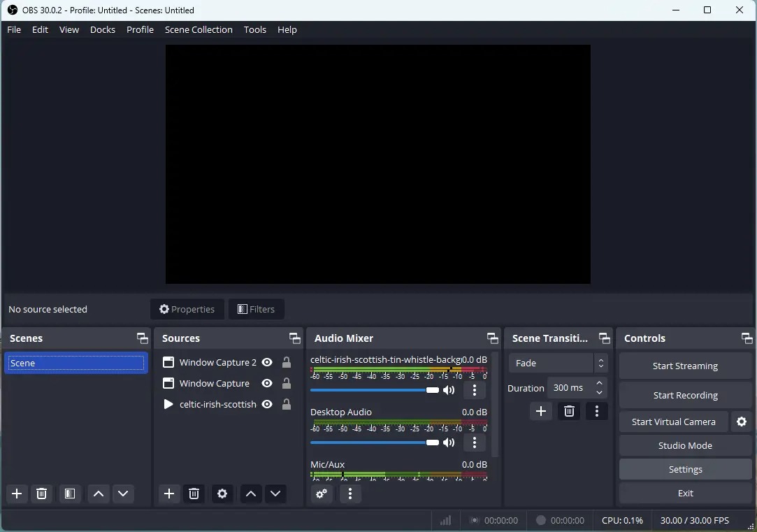757x532 pixels.
Task: Remove selected source with trash icon
Action: 194,494
